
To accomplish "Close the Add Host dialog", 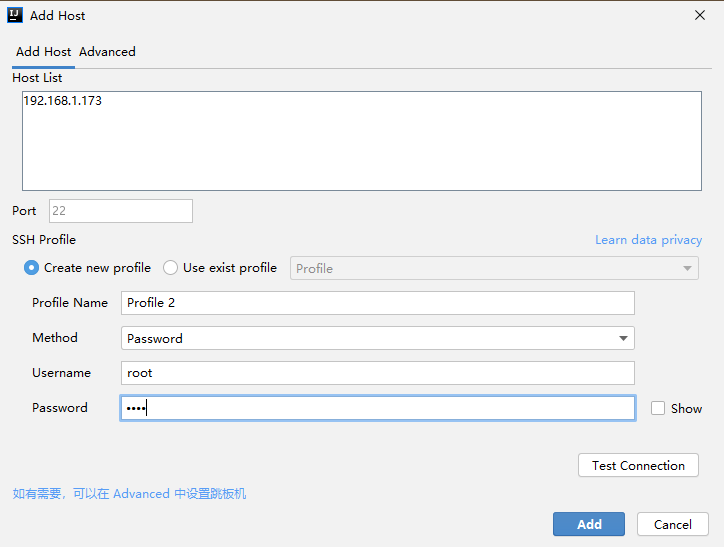I will (x=699, y=15).
